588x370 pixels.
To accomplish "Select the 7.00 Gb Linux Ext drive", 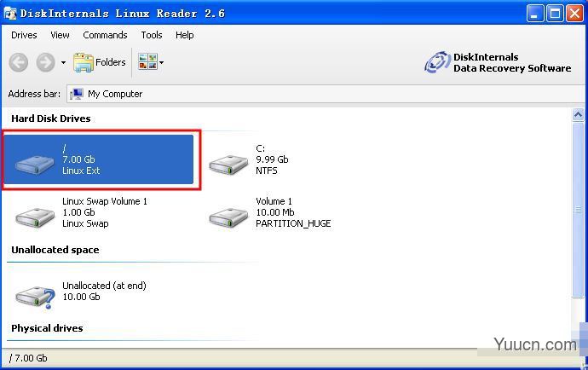I will click(99, 159).
